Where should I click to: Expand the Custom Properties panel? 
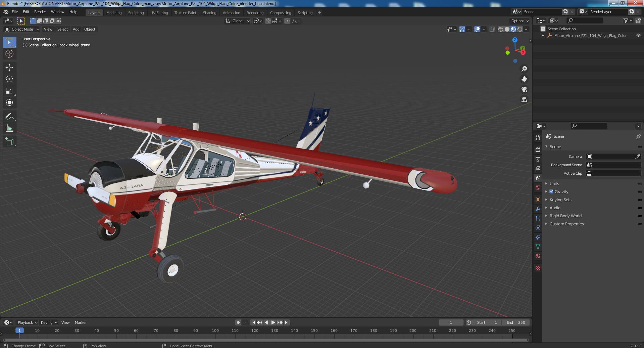tap(566, 224)
